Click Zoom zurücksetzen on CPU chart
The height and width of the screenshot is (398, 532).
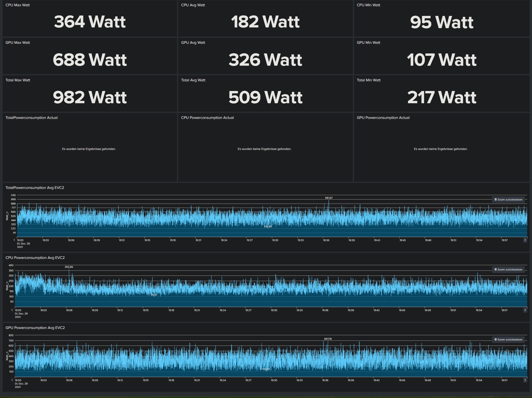tap(508, 270)
